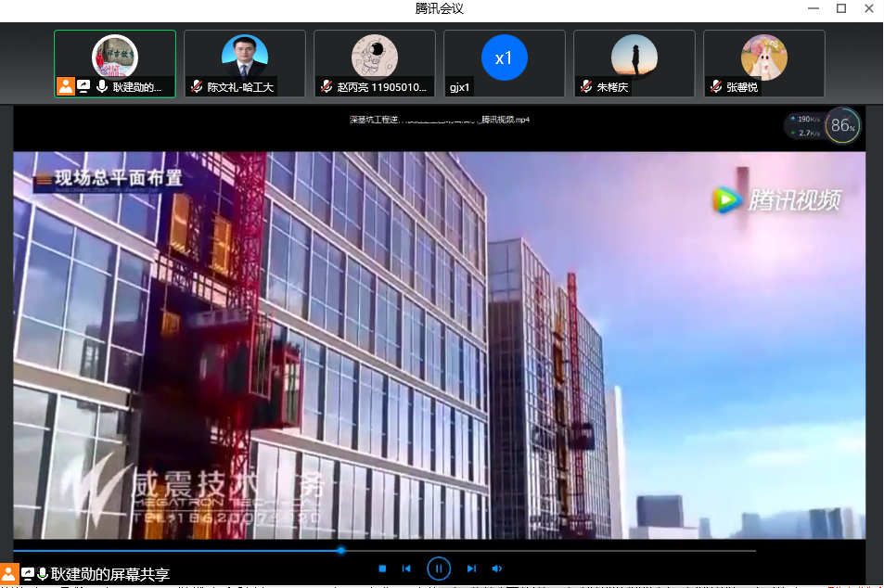Click the video progress slider handle
The width and height of the screenshot is (884, 588).
(341, 550)
